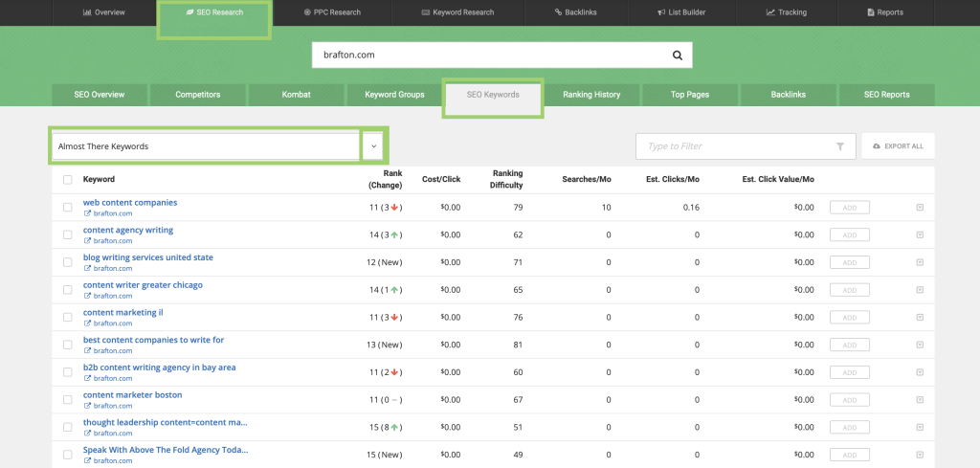This screenshot has width=980, height=468.
Task: Click external link icon under blog writing services united state
Action: (x=87, y=269)
